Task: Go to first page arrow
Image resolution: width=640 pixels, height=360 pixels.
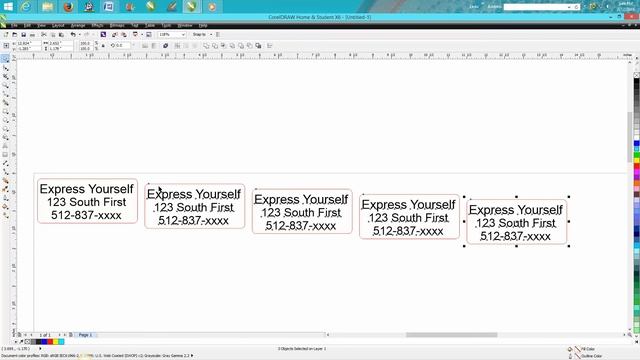Action: (x=24, y=335)
